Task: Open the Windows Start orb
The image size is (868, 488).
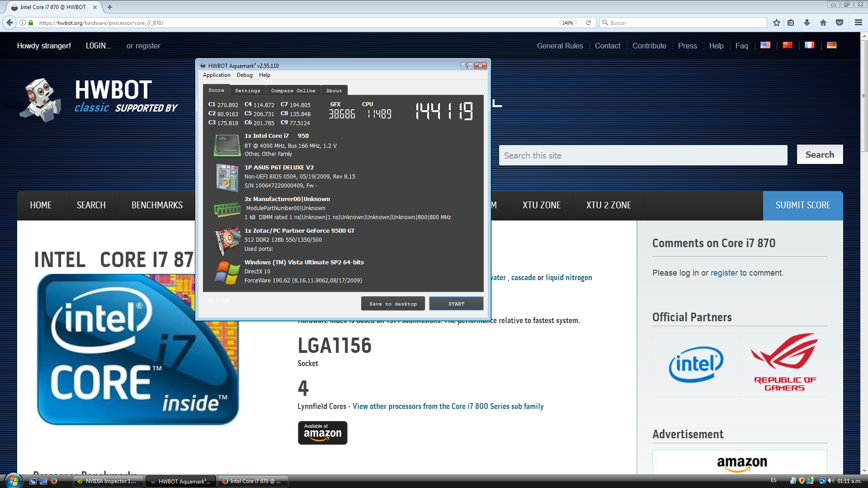Action: [x=13, y=481]
